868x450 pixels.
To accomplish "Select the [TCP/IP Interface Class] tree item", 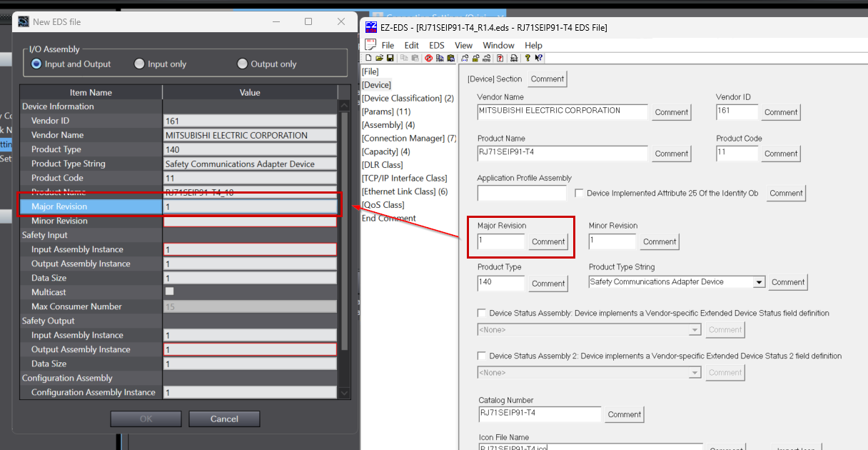I will [x=404, y=178].
